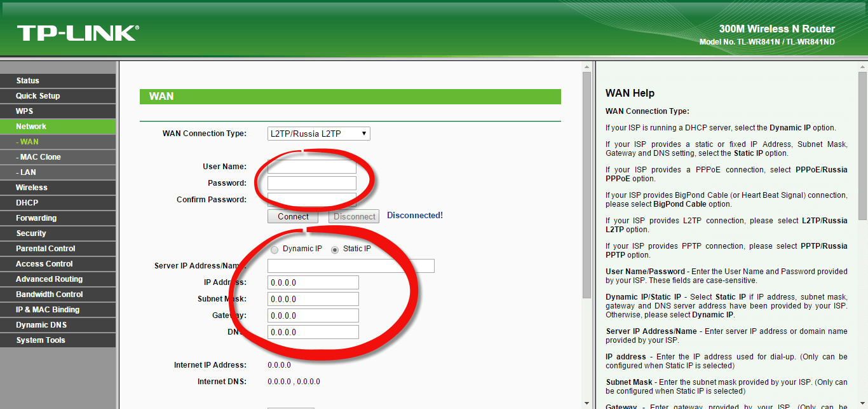The width and height of the screenshot is (868, 409).
Task: Click Internet IP Address value 0.0.0.0
Action: pyautogui.click(x=279, y=365)
